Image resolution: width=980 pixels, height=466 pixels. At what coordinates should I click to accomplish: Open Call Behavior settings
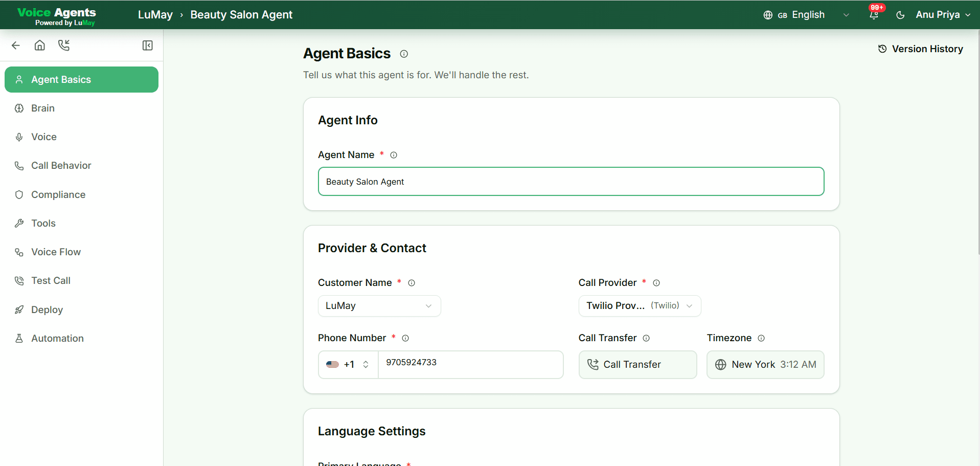pyautogui.click(x=81, y=166)
